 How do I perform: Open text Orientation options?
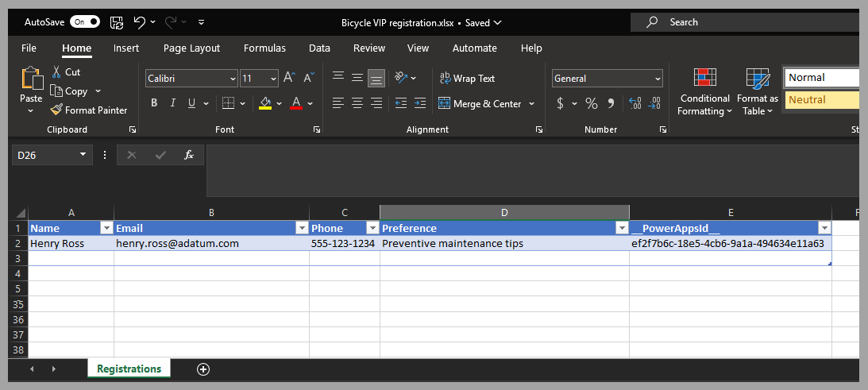(405, 78)
